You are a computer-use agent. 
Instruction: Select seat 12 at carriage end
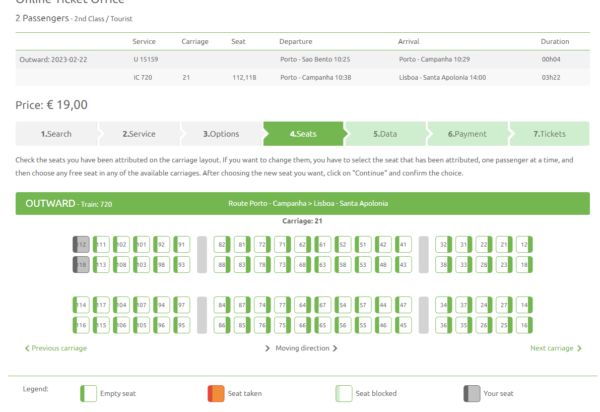(x=524, y=244)
